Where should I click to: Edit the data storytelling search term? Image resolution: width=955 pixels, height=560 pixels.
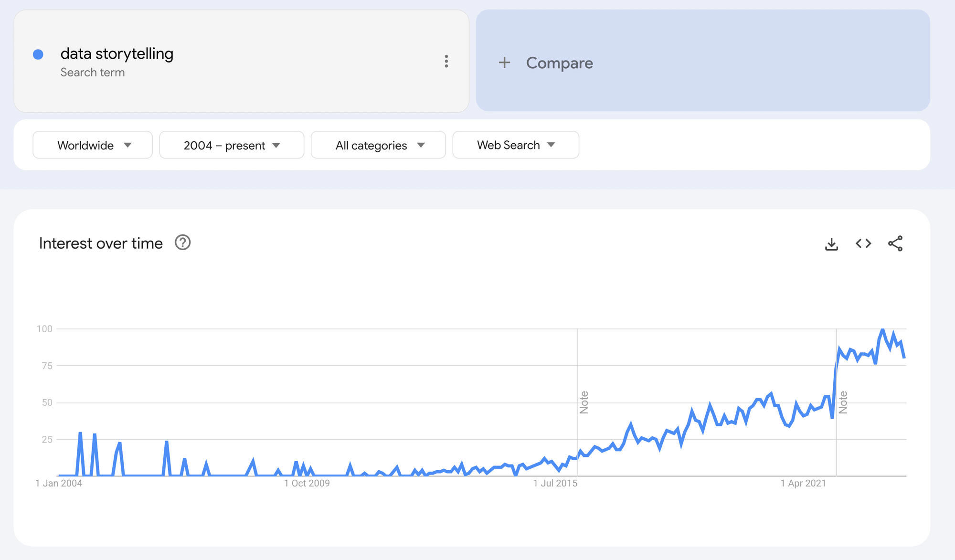[x=117, y=54]
